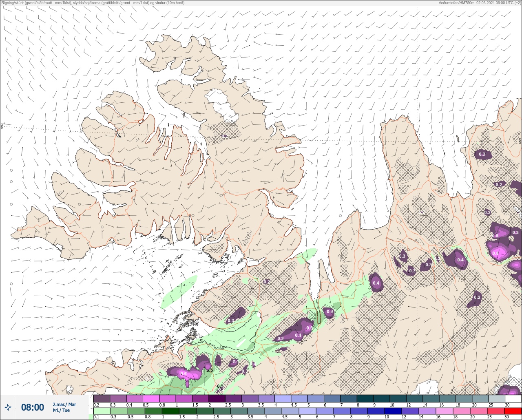Select the pale green first swatch in lower legend
522x420 pixels.
102,410
